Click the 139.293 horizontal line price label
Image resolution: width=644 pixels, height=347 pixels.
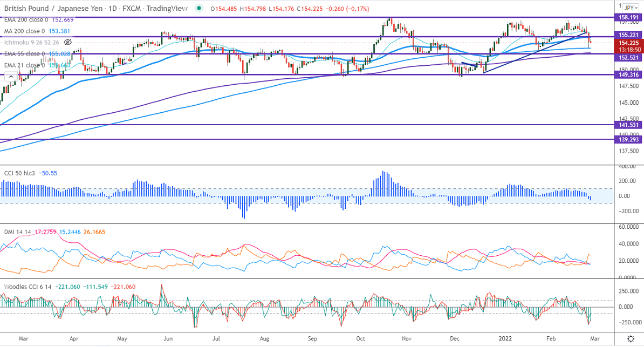(629, 139)
